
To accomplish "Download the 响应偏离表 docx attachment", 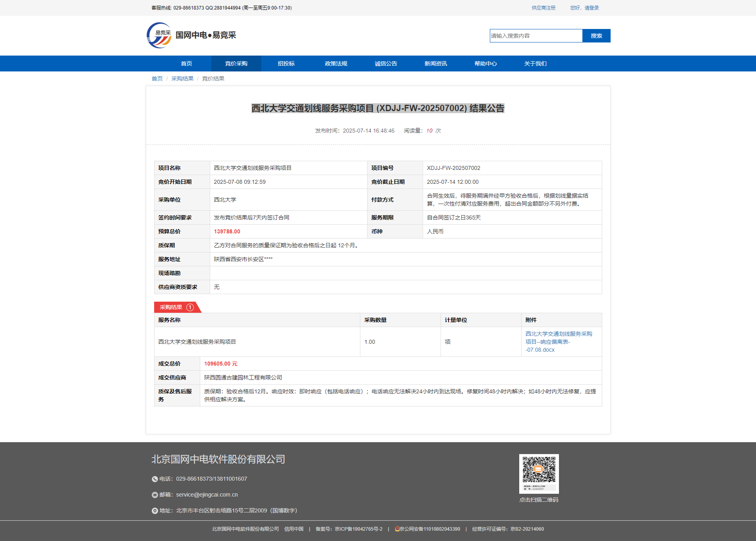I will 558,342.
